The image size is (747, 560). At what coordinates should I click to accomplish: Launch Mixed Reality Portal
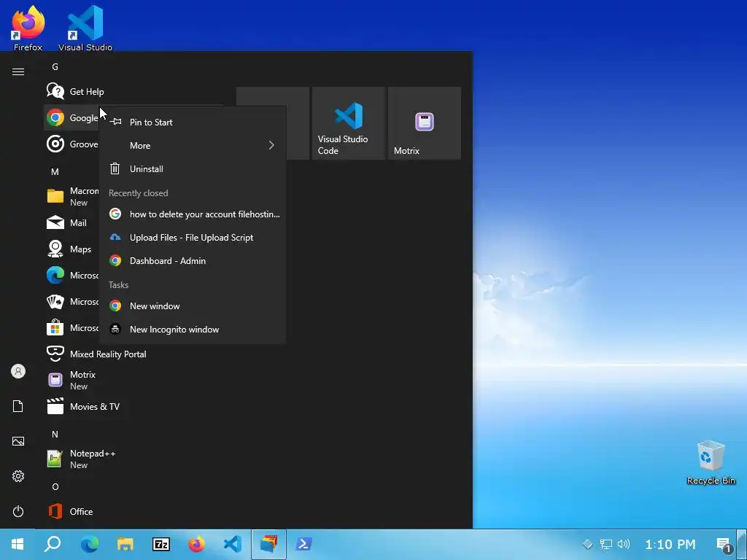133,354
